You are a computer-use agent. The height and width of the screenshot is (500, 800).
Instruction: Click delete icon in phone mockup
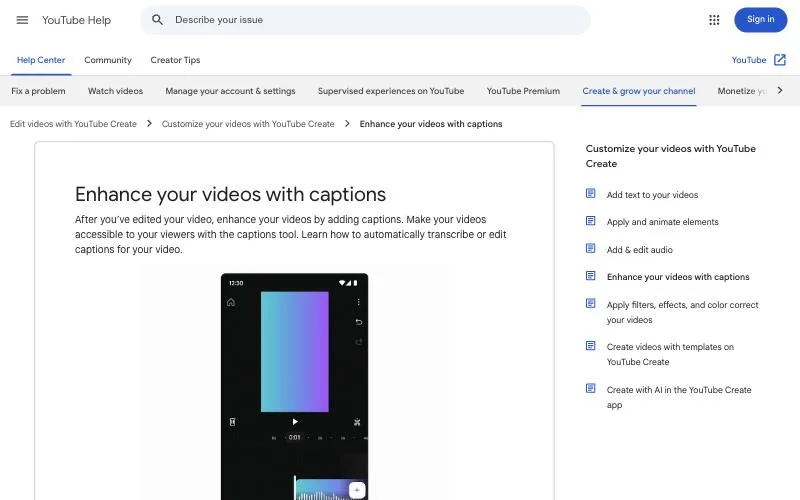(232, 422)
